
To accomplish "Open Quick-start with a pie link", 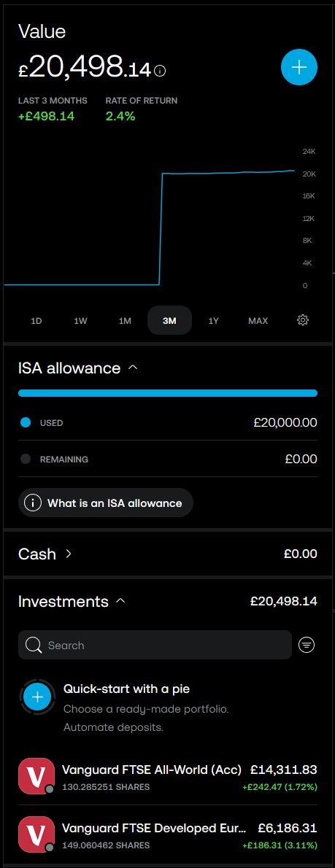I will coord(127,689).
